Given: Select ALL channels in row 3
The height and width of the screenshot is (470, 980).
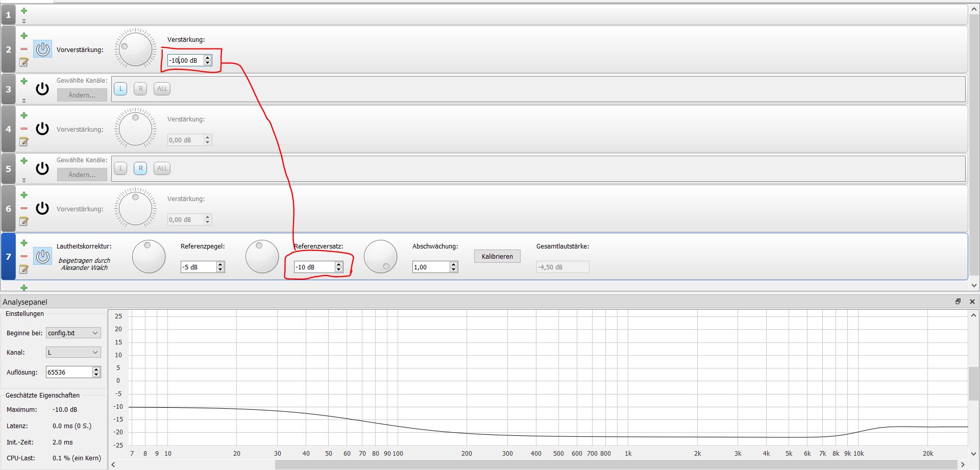Looking at the screenshot, I should coord(162,89).
